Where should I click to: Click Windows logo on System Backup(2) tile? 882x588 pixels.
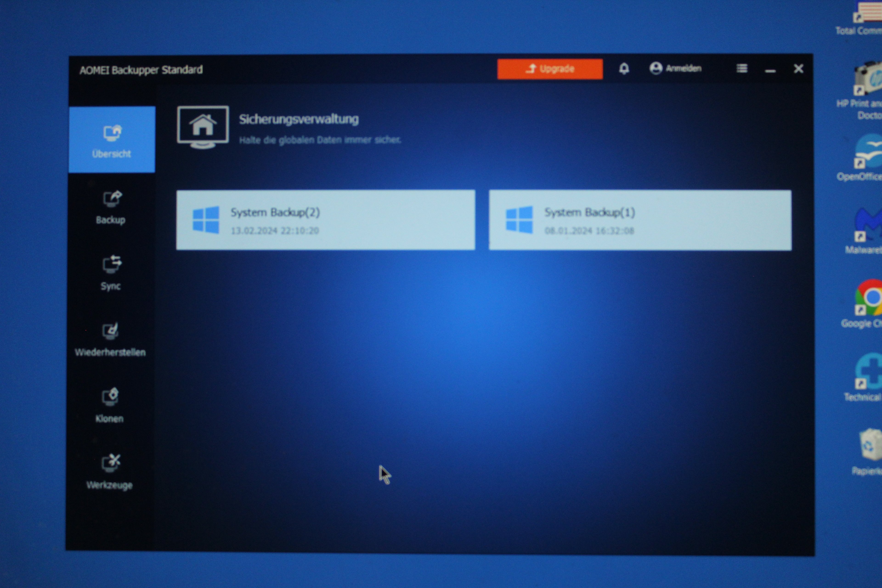coord(206,220)
